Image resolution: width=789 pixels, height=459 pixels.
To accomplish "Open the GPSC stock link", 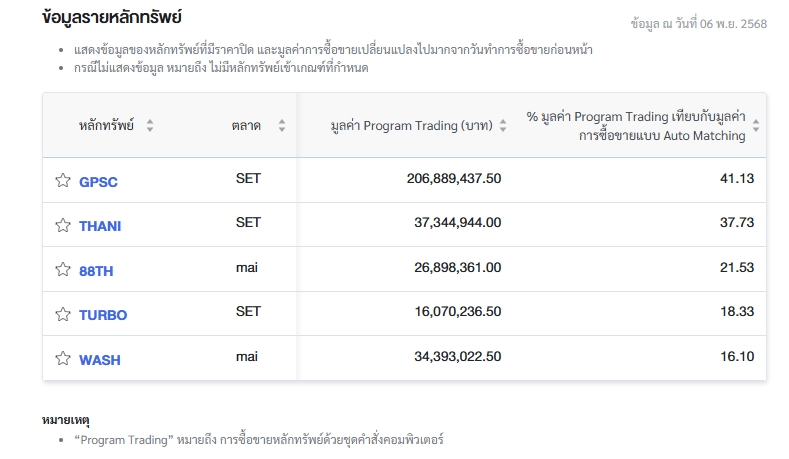I will (98, 182).
